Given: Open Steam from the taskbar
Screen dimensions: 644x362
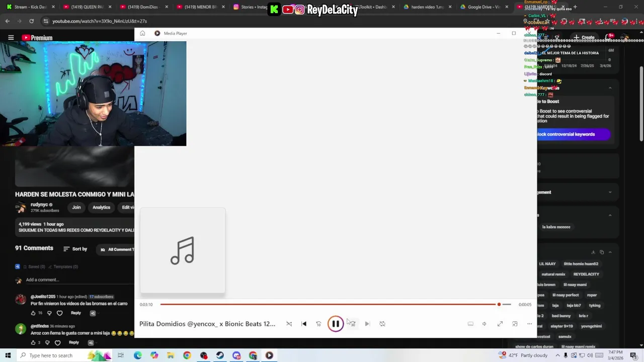Looking at the screenshot, I should coord(220,355).
